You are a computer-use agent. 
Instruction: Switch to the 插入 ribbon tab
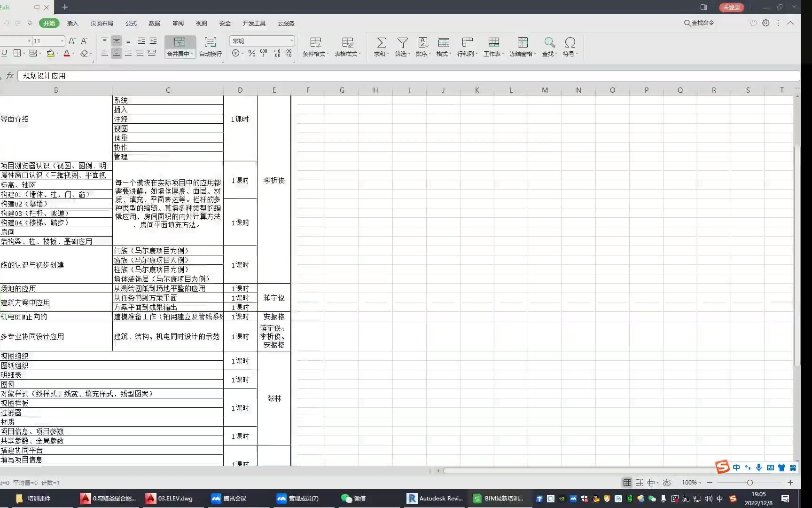(72, 23)
